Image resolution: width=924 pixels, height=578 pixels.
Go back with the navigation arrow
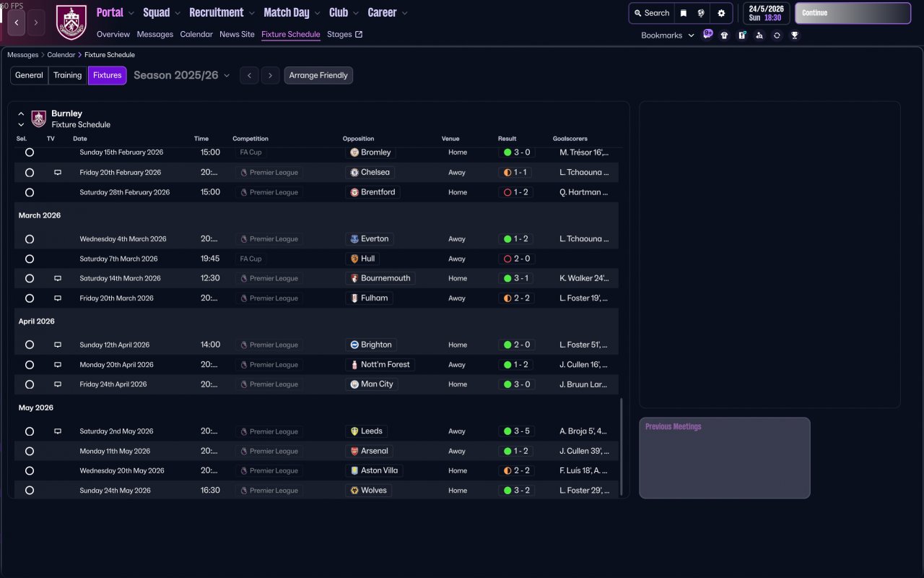pyautogui.click(x=17, y=22)
